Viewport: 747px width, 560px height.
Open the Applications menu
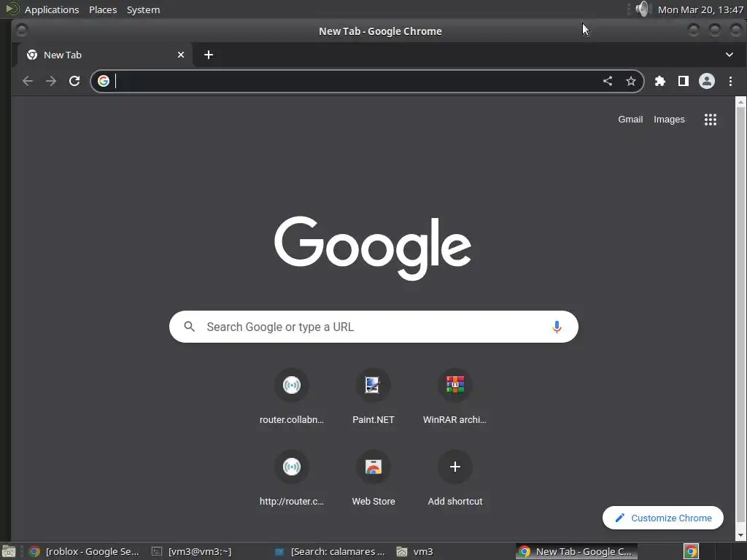coord(52,9)
